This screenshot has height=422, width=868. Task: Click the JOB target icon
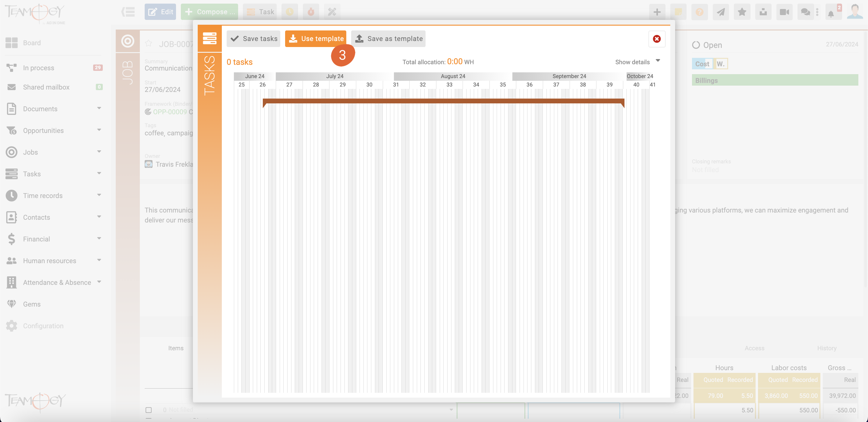pos(127,41)
